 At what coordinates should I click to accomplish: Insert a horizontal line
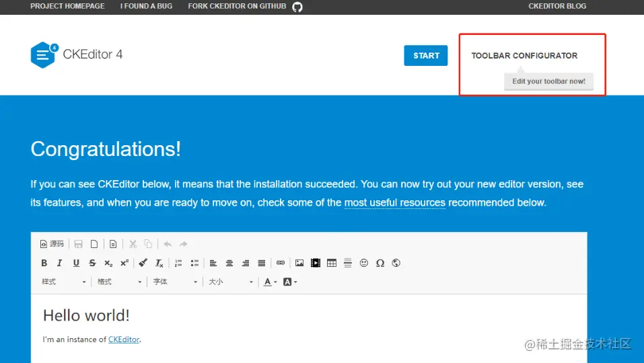point(348,263)
